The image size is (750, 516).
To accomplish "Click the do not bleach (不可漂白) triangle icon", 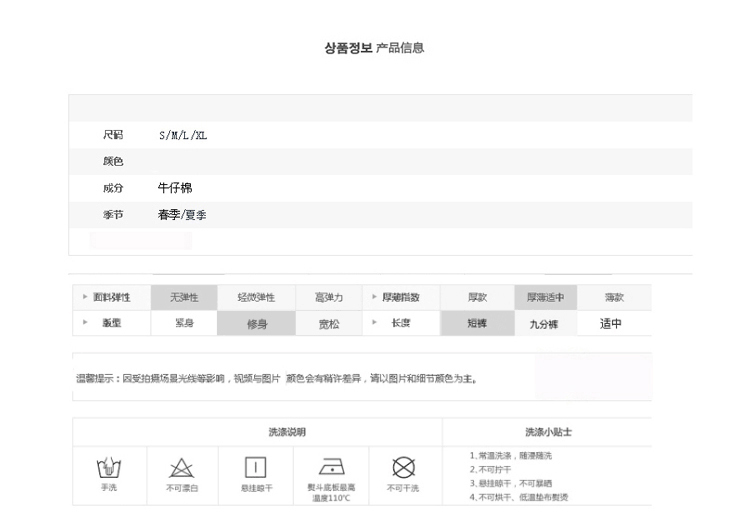I will 182,467.
